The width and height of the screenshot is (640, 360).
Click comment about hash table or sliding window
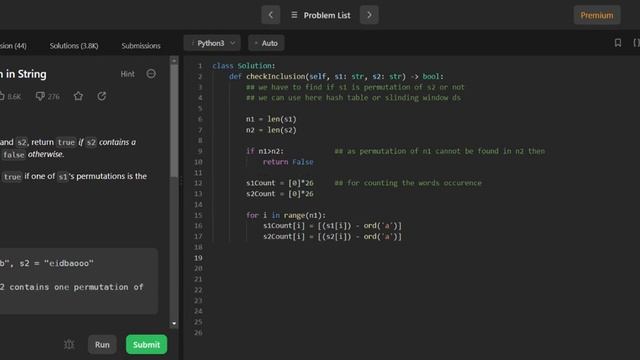[x=353, y=98]
